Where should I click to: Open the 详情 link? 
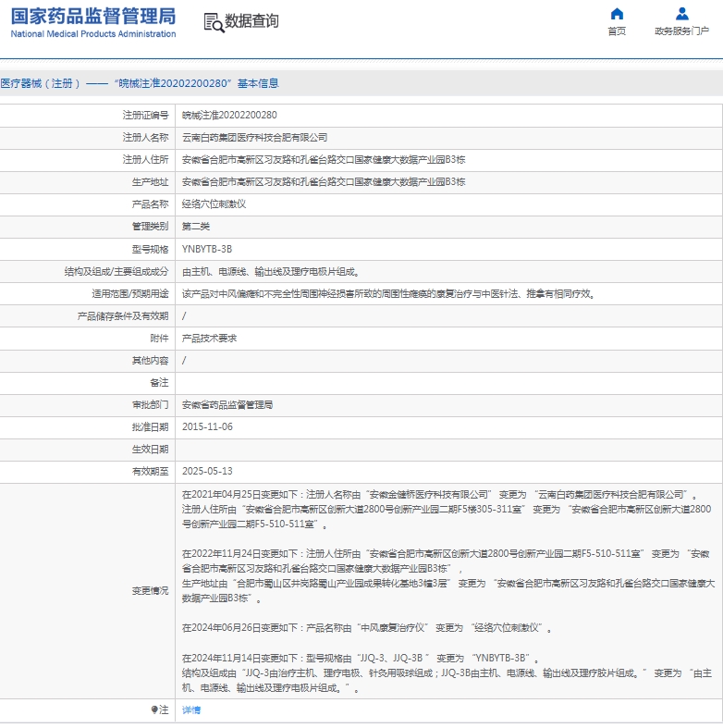[191, 709]
